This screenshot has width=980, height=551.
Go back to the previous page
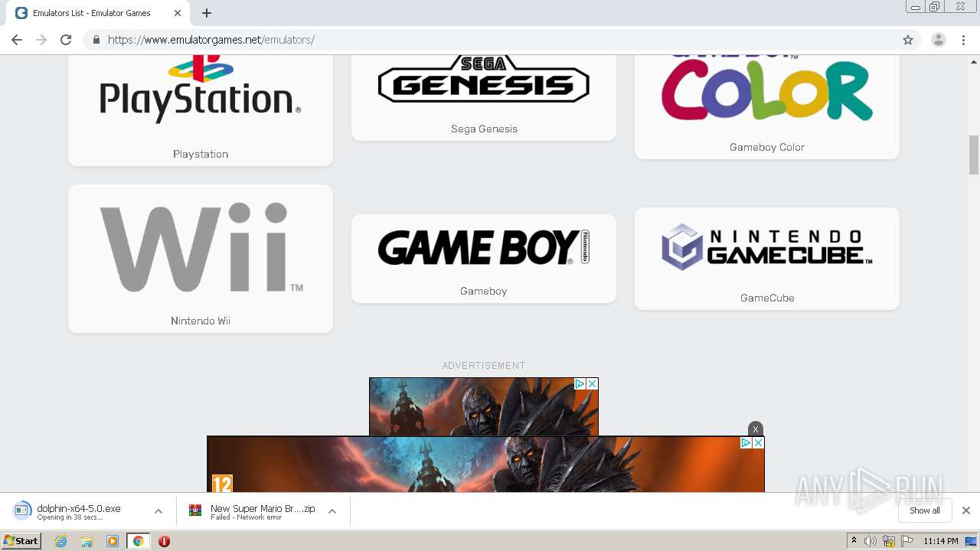click(x=17, y=40)
